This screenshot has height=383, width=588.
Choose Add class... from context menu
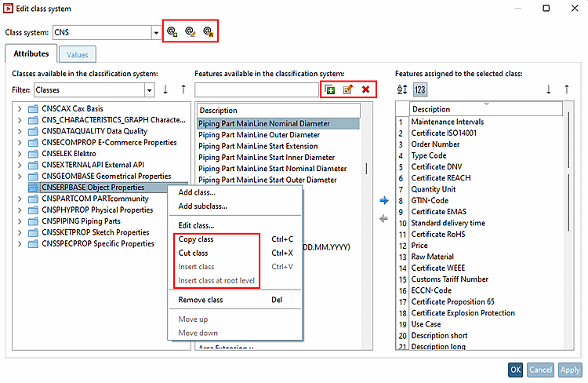click(197, 192)
